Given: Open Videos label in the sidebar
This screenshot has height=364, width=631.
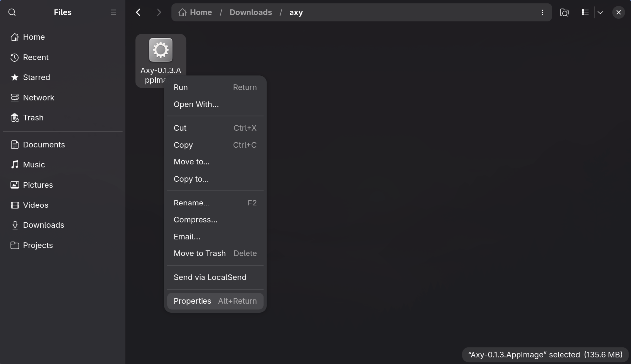Looking at the screenshot, I should click(36, 205).
